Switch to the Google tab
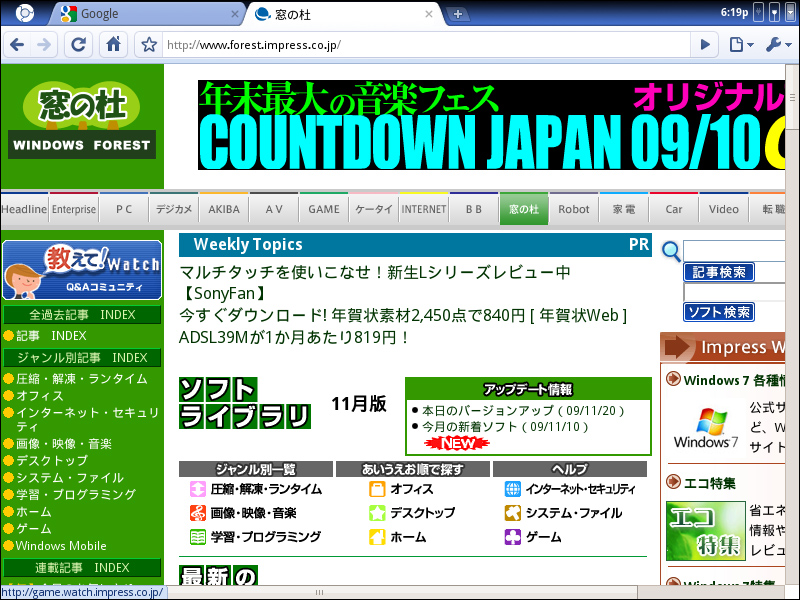Viewport: 800px width, 600px height. tap(145, 14)
